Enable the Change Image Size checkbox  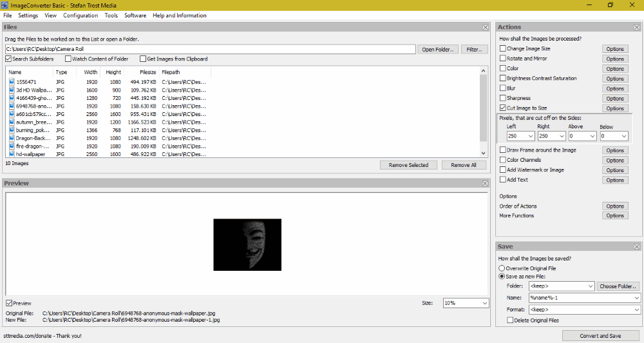(x=503, y=48)
